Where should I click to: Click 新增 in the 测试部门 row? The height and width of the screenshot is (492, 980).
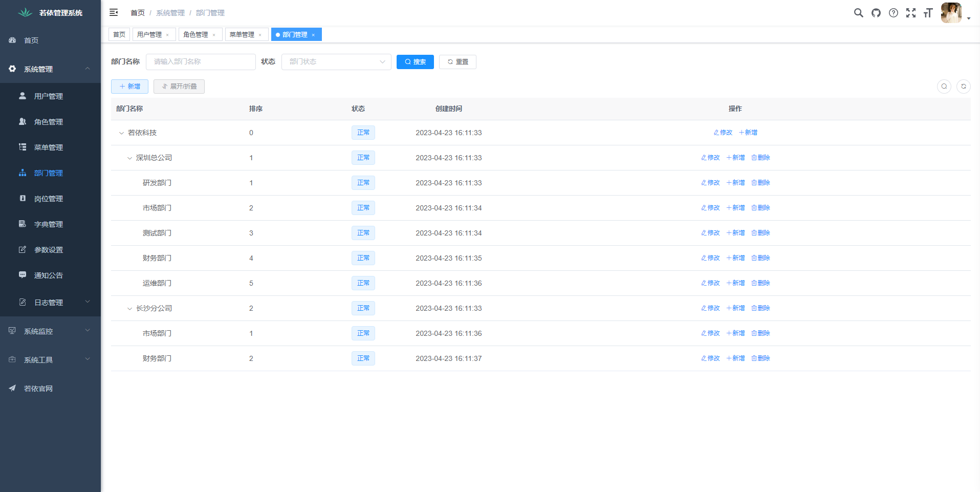(735, 233)
